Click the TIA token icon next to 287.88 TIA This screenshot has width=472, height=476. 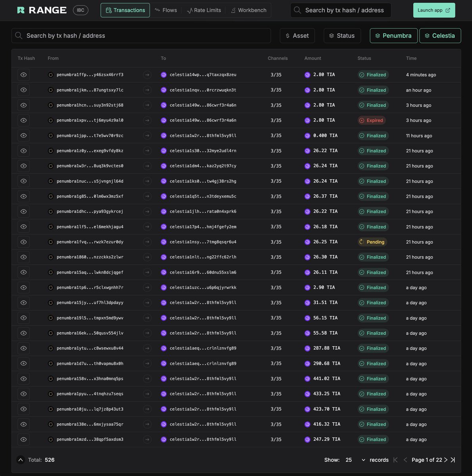point(307,348)
